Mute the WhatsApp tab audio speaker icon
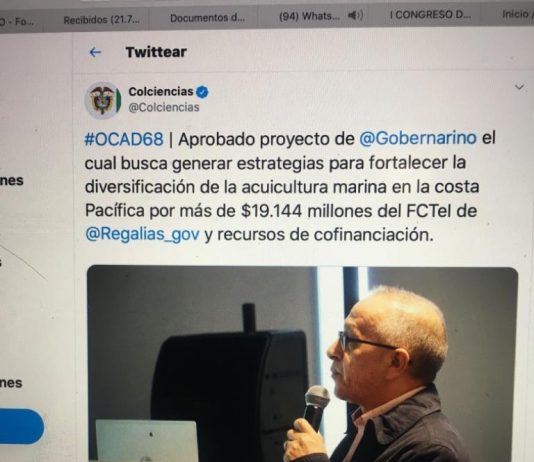Viewport: 534px width, 462px height. (356, 15)
